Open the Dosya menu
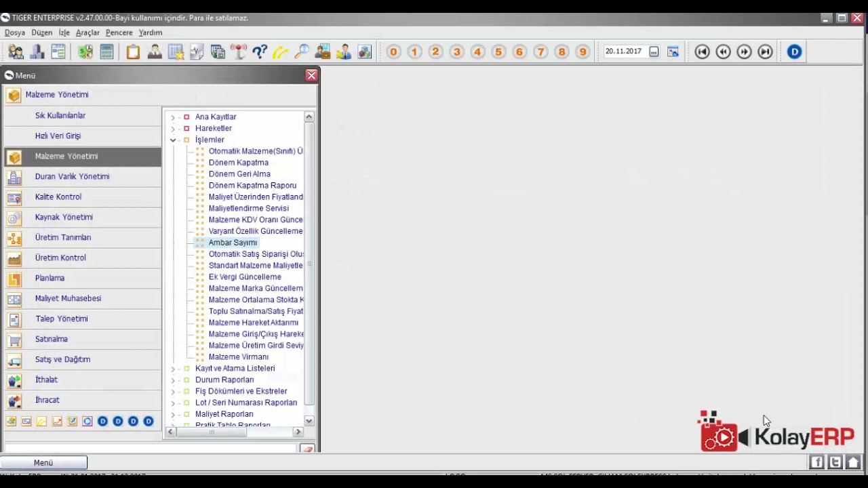 (14, 33)
